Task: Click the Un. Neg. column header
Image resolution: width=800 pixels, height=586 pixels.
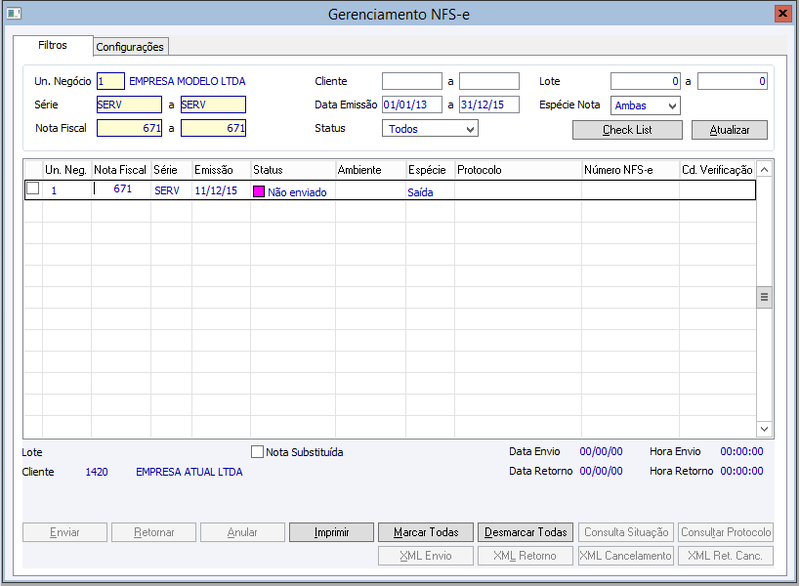Action: pyautogui.click(x=67, y=170)
